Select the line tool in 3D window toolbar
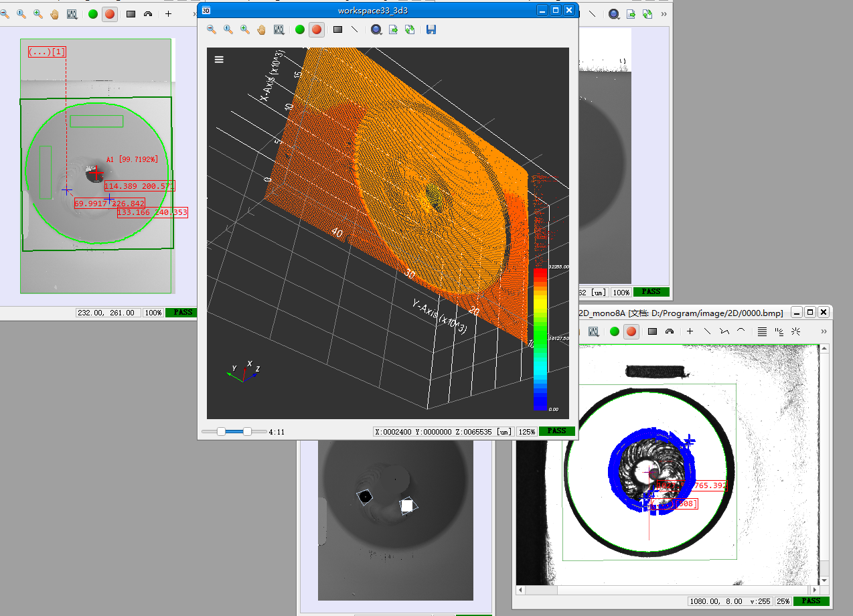This screenshot has width=853, height=616. (x=355, y=29)
